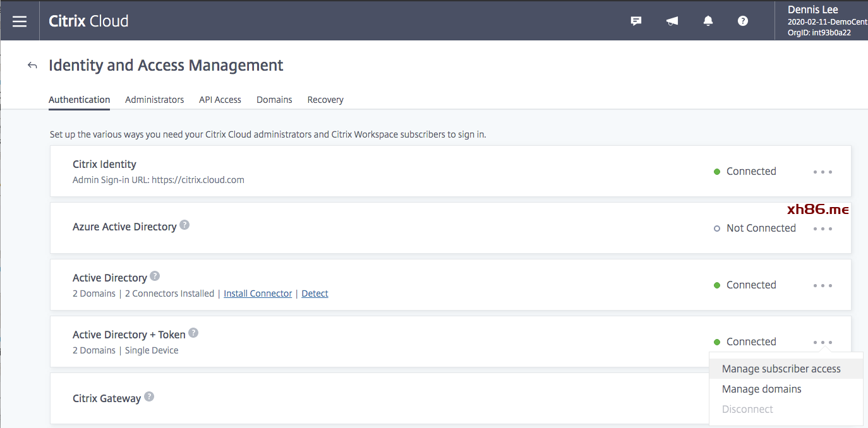Open the Citrix Identity ellipsis menu

click(x=823, y=172)
